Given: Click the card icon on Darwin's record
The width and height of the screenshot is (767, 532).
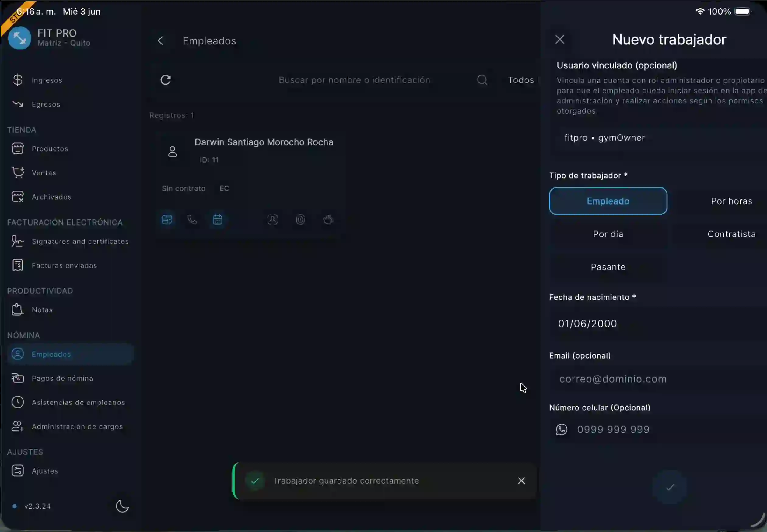Looking at the screenshot, I should click(x=167, y=220).
